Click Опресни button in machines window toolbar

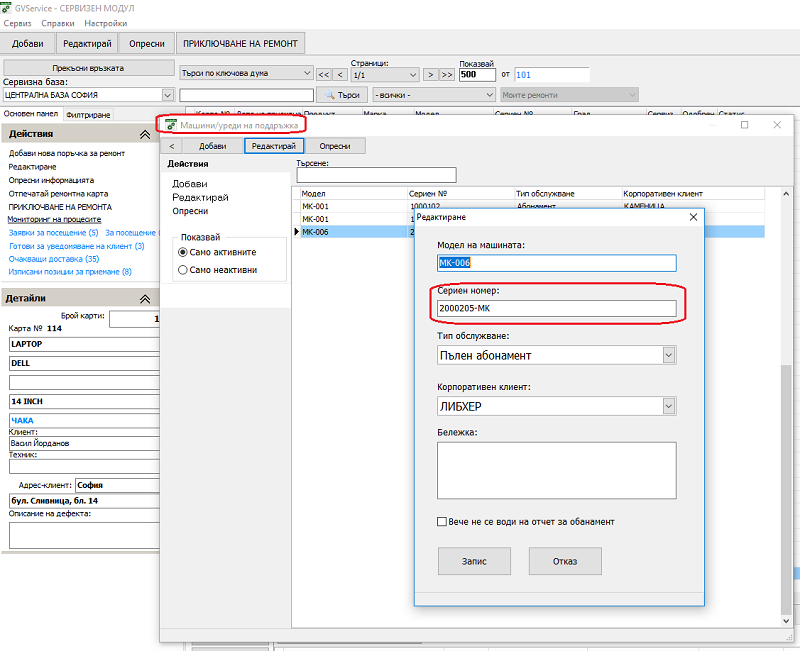[335, 146]
